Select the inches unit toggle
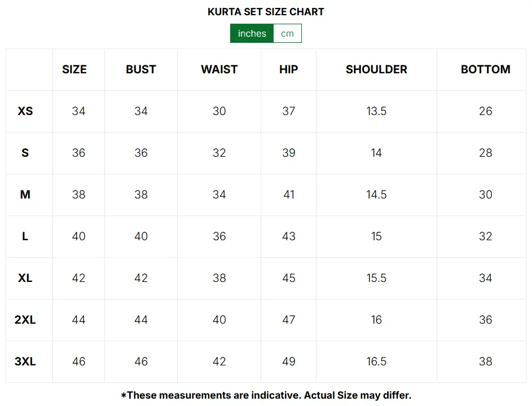 252,33
